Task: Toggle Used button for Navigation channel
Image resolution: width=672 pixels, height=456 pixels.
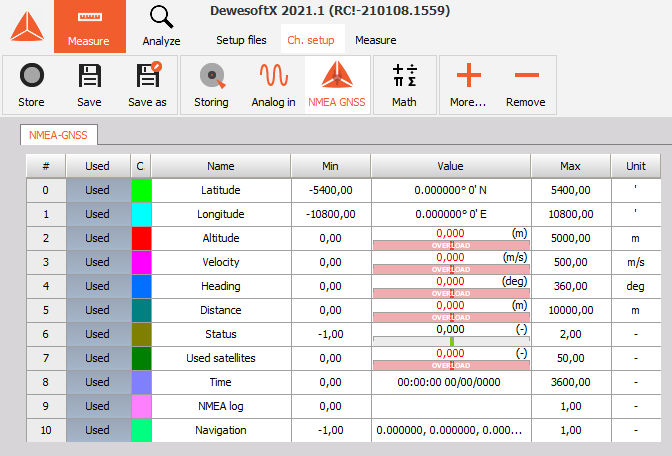Action: point(98,430)
